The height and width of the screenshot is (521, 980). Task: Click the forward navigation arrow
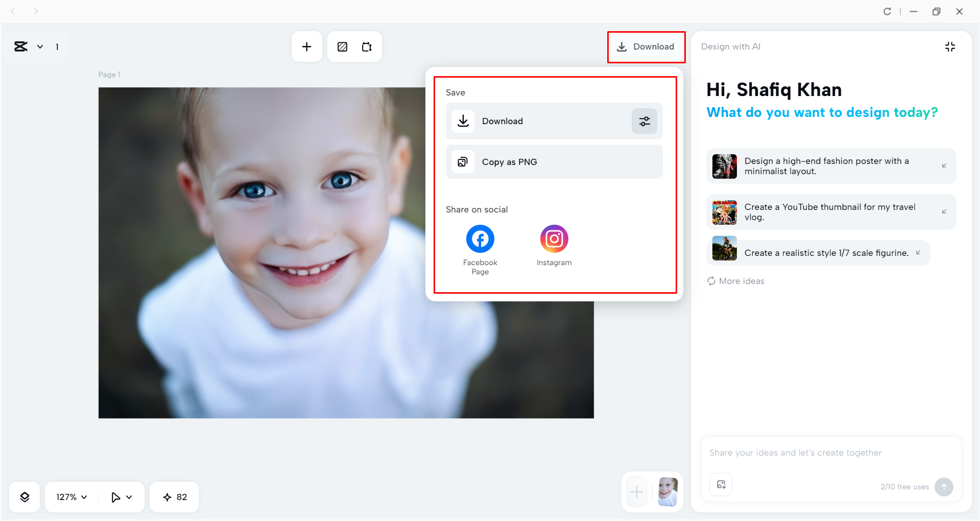[36, 11]
